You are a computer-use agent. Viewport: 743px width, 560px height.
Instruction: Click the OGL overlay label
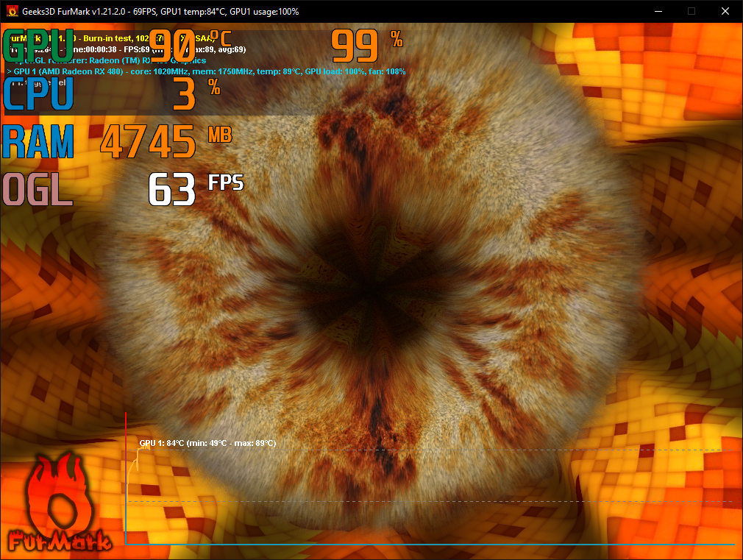[38, 189]
